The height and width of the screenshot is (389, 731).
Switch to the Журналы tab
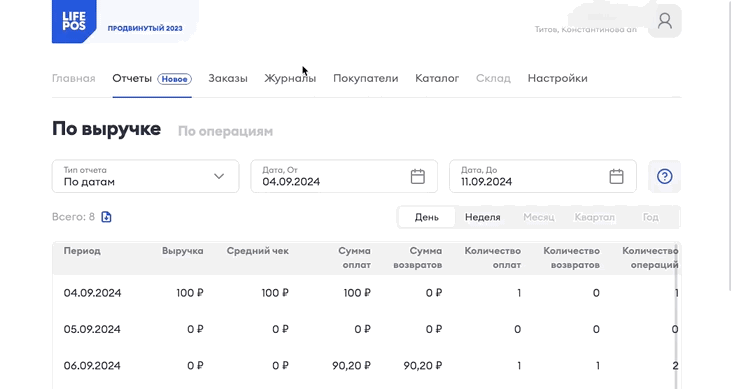[x=290, y=78]
